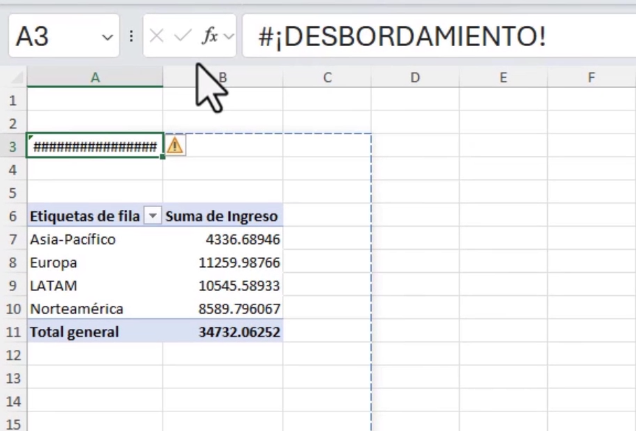The image size is (636, 431).
Task: Select row 14 header
Action: [13, 401]
